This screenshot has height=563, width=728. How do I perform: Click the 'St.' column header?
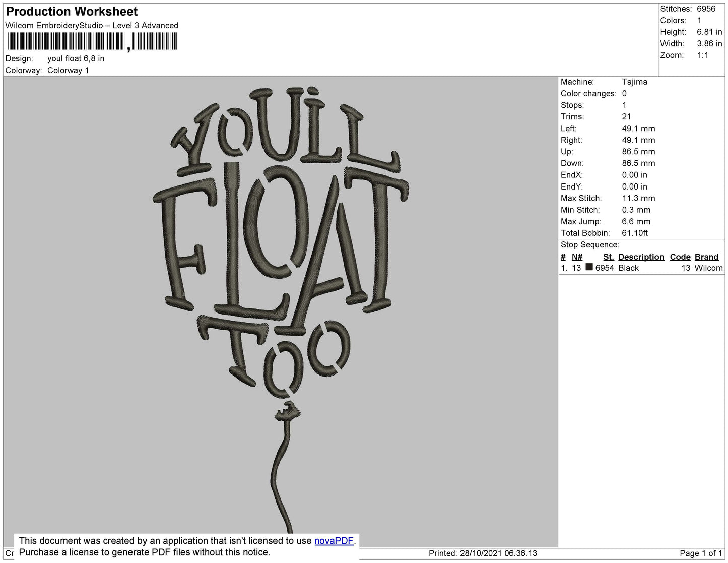point(609,257)
